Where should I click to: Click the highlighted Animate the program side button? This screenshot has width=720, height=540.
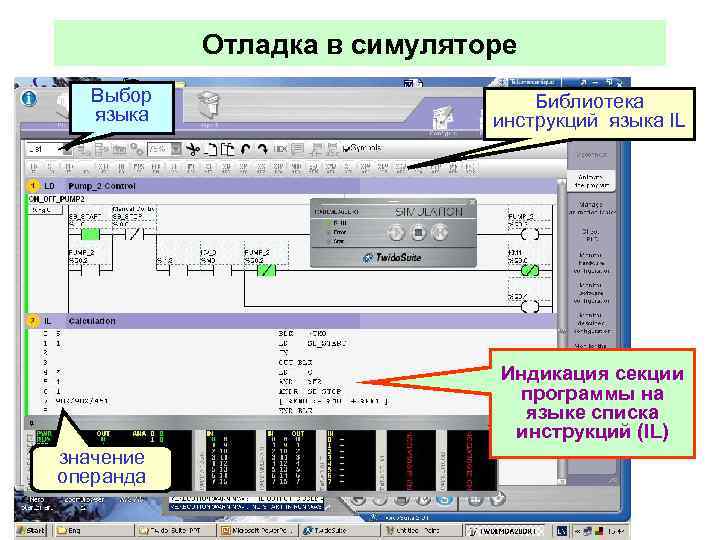click(591, 181)
